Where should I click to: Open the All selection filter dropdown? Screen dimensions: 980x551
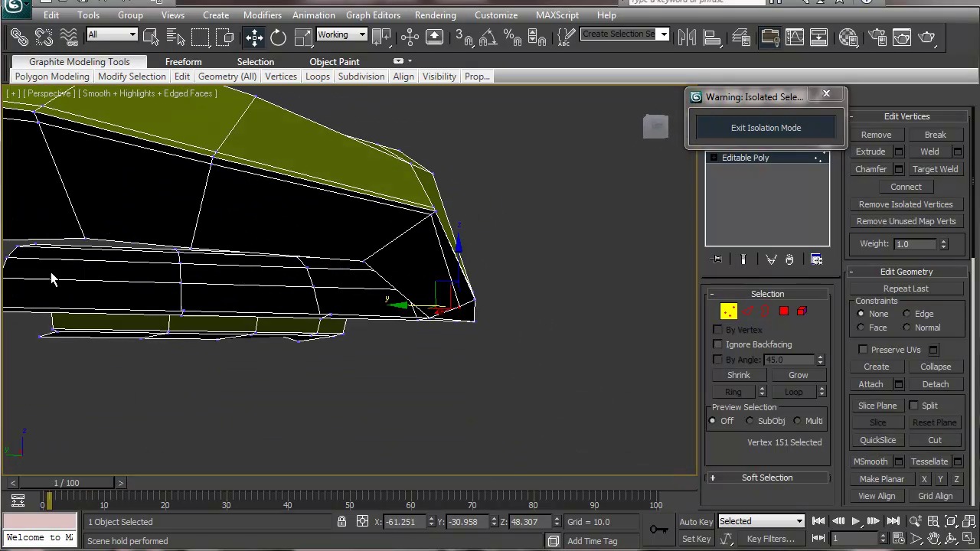[x=112, y=34]
